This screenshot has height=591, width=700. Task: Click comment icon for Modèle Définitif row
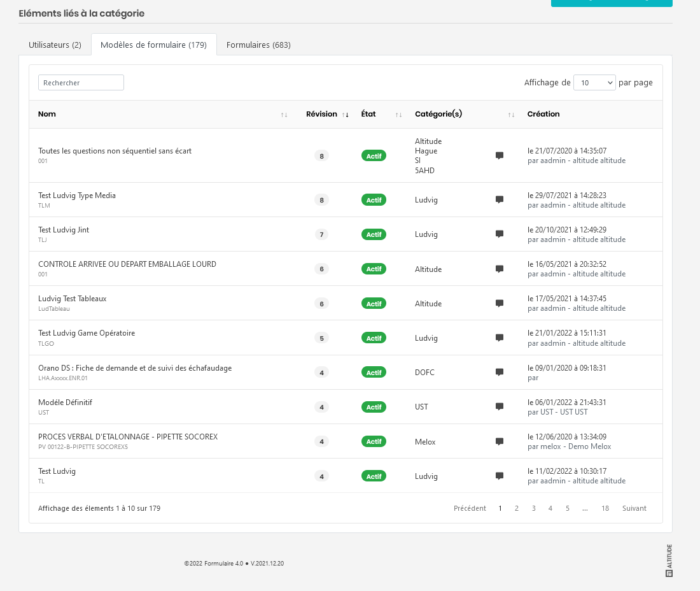[x=500, y=407]
